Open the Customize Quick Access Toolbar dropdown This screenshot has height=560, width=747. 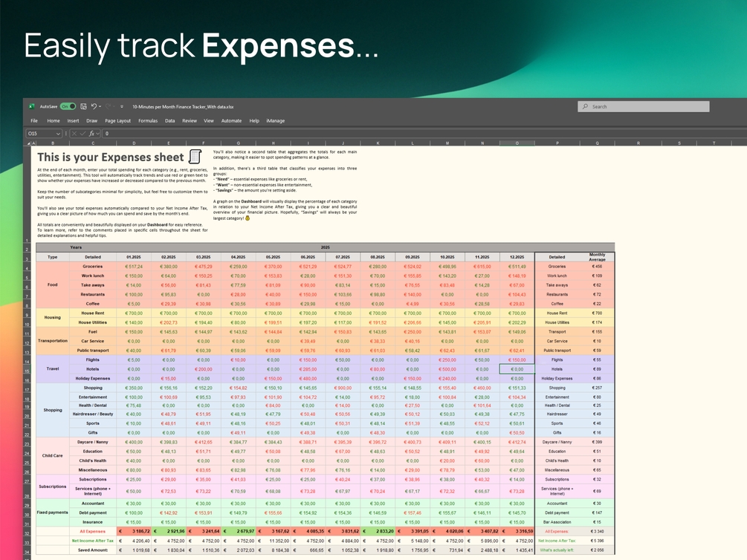point(122,107)
